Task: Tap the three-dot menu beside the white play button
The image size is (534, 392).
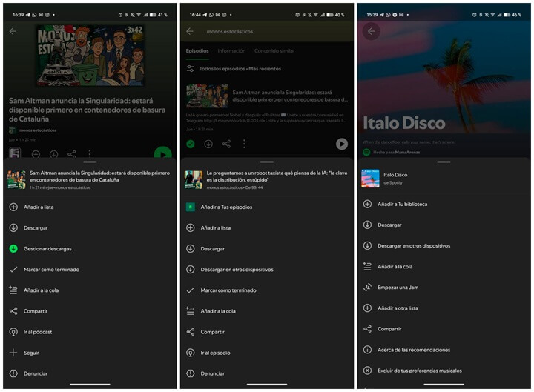Action: pyautogui.click(x=244, y=144)
